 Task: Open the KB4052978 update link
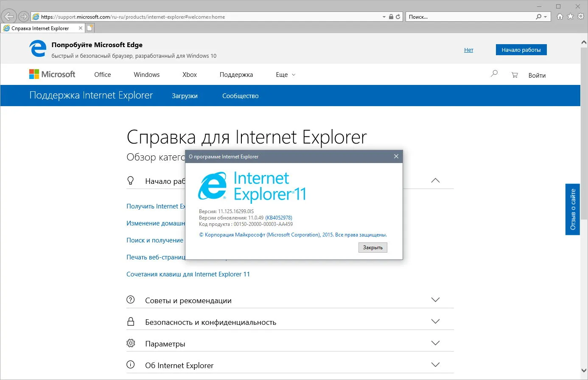point(279,218)
